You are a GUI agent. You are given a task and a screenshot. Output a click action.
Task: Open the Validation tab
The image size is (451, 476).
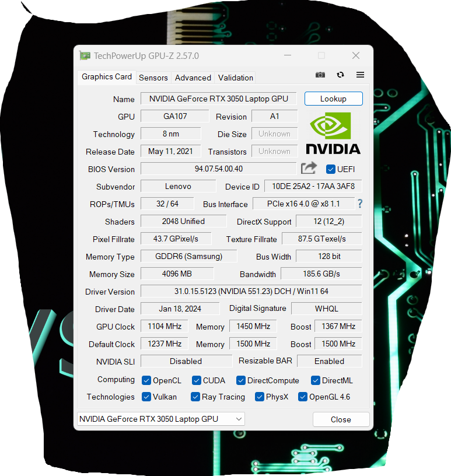point(235,78)
